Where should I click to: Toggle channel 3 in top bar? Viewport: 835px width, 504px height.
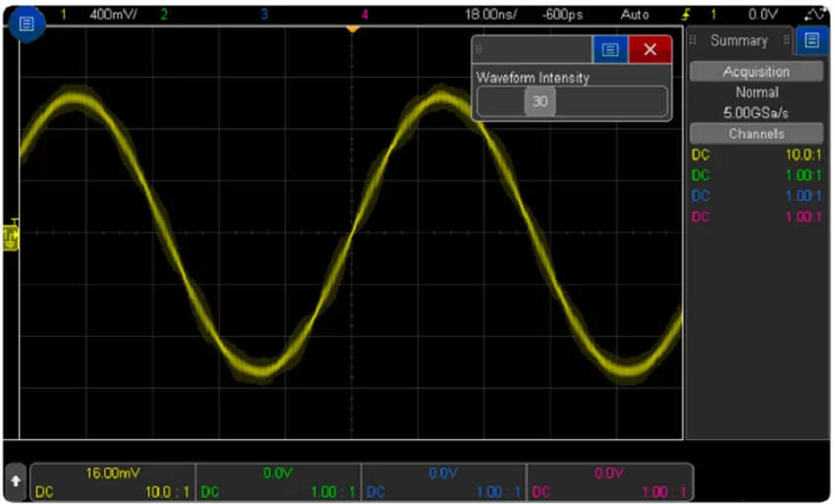point(263,15)
